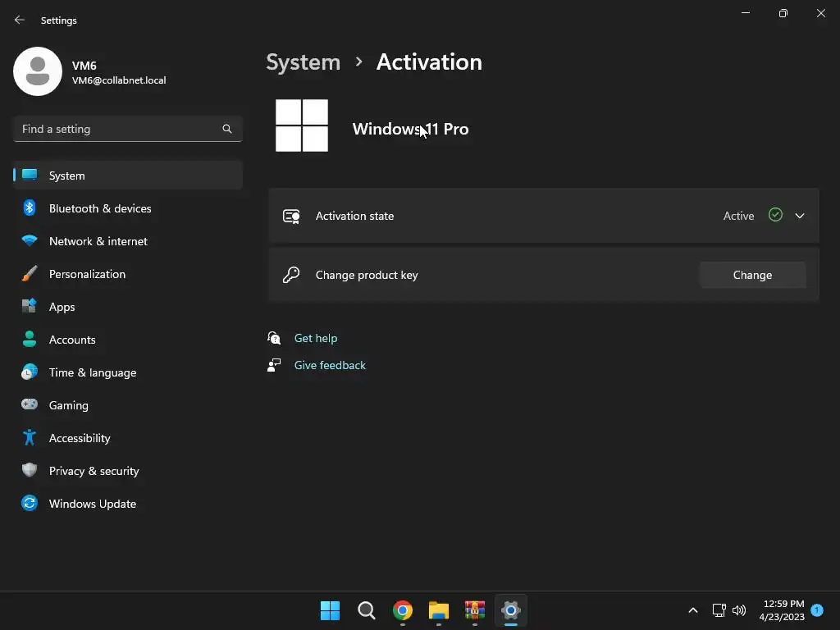
Task: Click the Privacy & security shield icon
Action: [30, 470]
